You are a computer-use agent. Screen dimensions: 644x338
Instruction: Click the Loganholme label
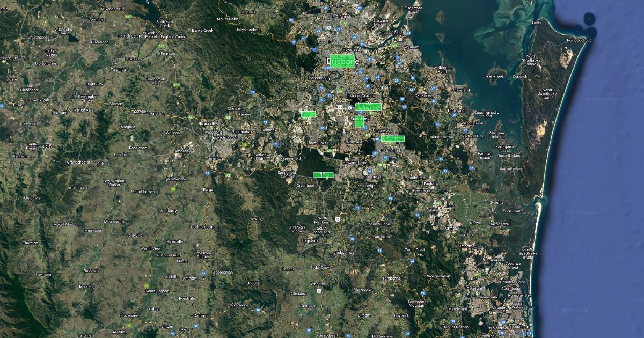[414, 177]
